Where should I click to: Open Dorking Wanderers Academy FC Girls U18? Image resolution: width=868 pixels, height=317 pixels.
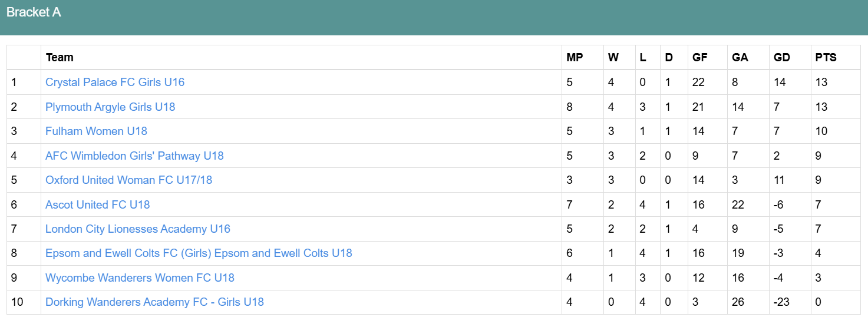click(154, 302)
